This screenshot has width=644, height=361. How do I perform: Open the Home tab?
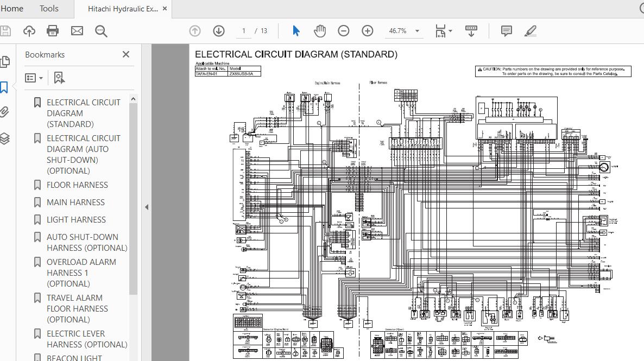pos(12,9)
